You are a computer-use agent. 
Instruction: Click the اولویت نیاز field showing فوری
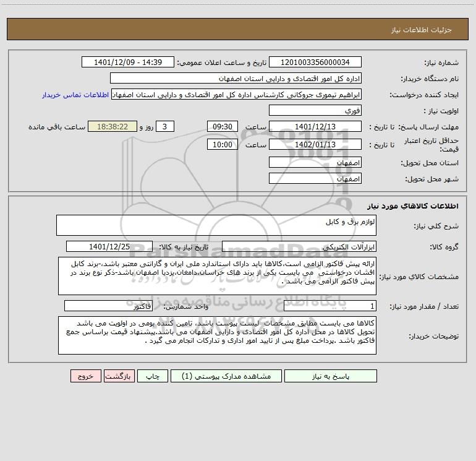click(315, 110)
